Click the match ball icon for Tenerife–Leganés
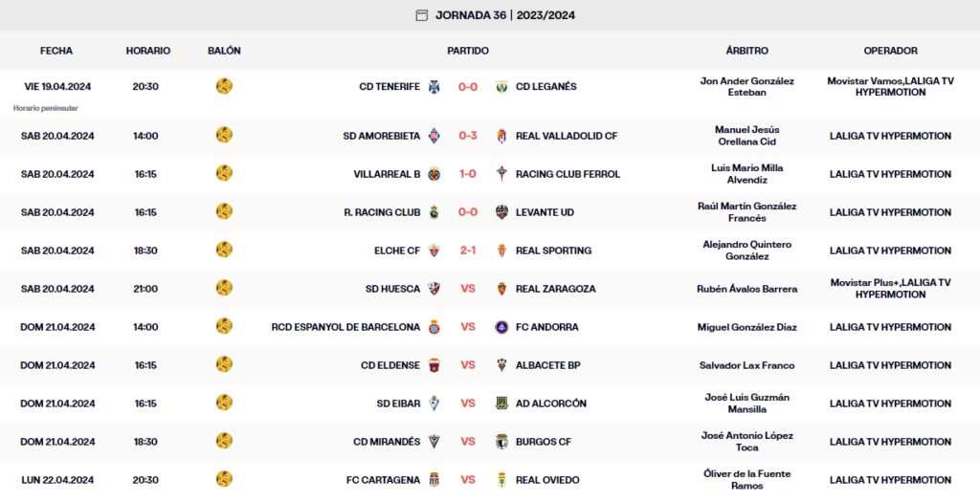 pos(224,86)
